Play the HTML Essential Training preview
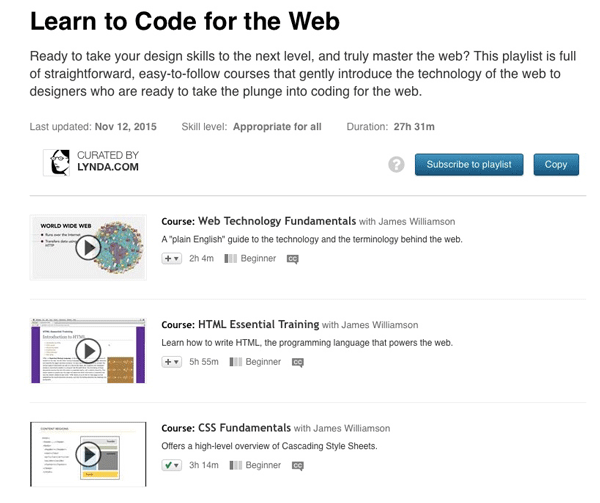 click(x=88, y=351)
